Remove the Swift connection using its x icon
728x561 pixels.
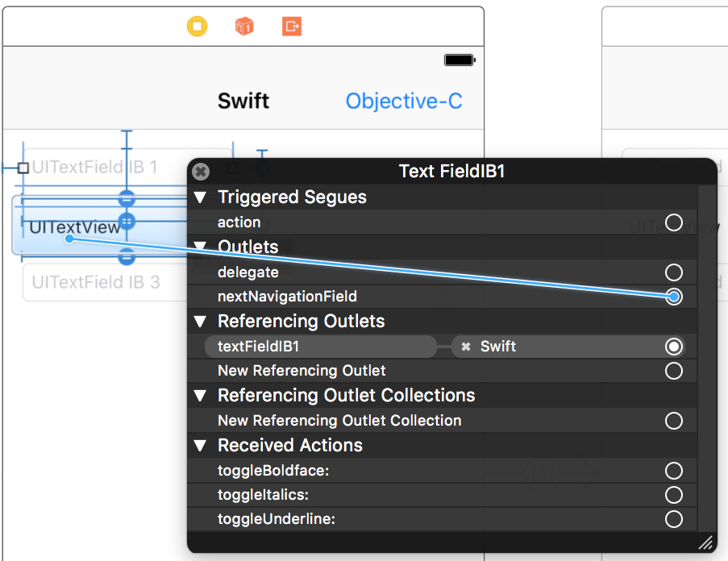464,346
